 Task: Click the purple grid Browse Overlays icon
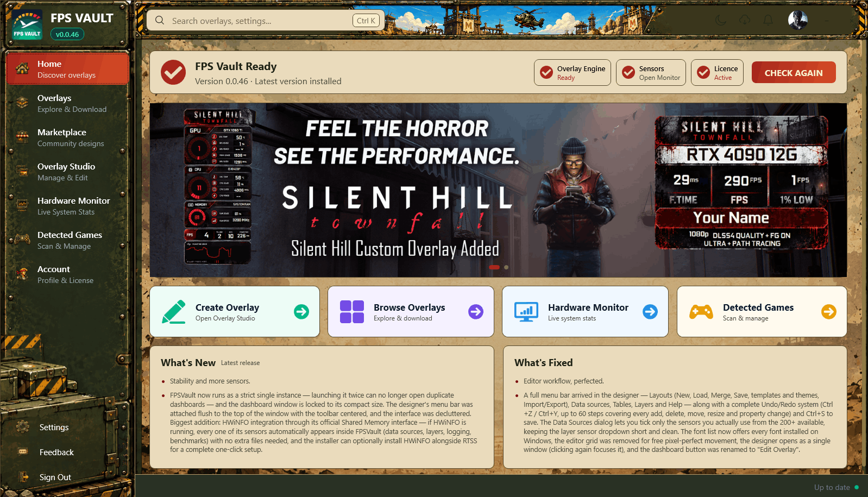352,312
